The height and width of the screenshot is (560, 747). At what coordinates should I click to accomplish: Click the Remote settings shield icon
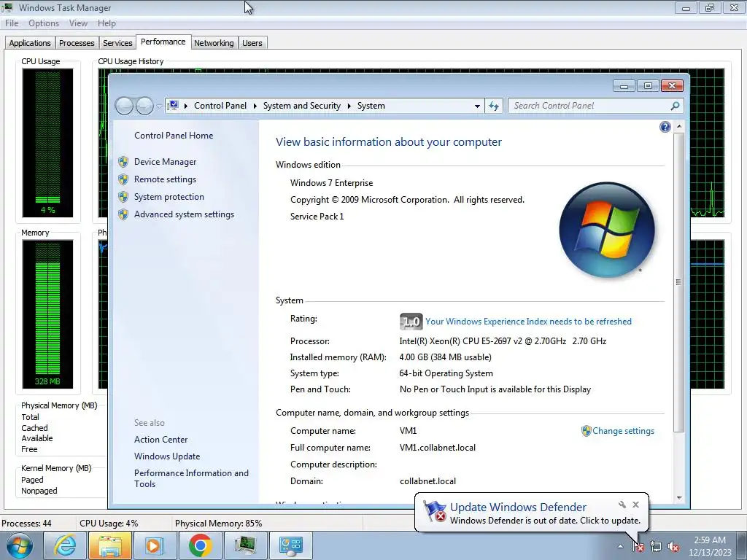pos(123,179)
